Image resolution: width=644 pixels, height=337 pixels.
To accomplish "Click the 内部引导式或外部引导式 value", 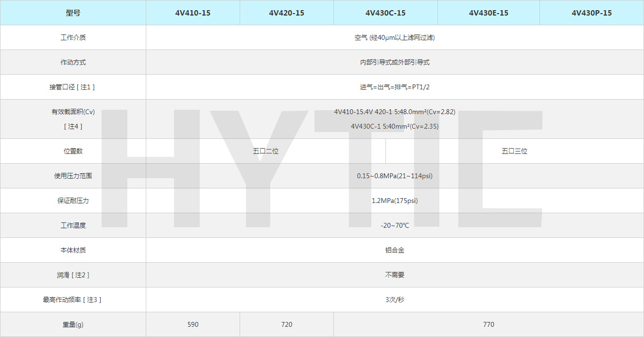I will coord(395,62).
